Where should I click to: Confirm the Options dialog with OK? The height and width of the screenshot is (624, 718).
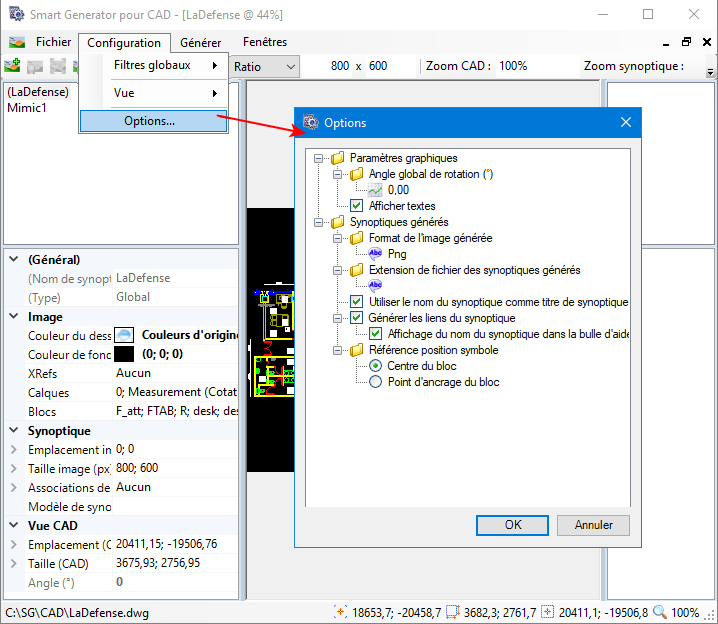pos(512,525)
